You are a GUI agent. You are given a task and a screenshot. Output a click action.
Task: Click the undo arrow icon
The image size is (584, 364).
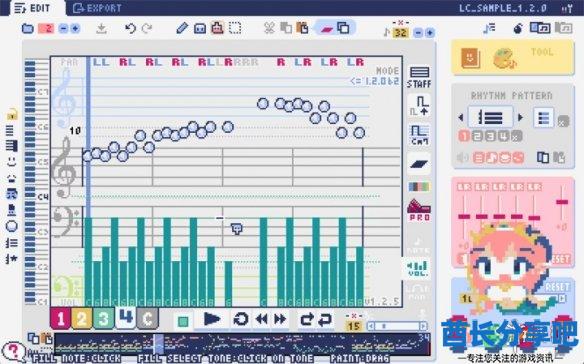[x=130, y=28]
